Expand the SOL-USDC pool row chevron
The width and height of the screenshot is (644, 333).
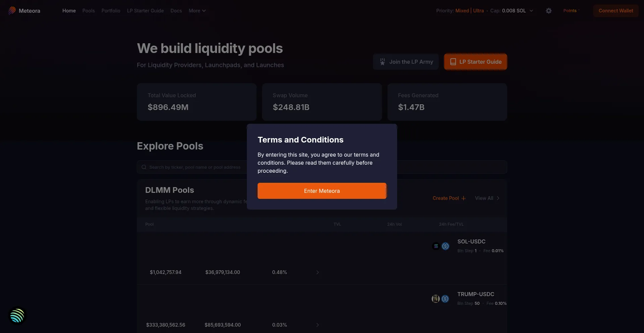[x=317, y=272]
